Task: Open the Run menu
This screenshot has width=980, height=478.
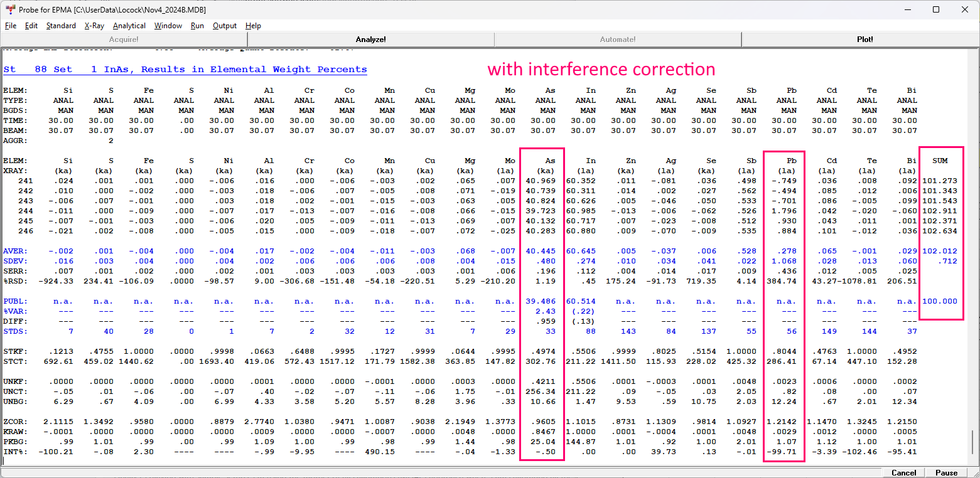Action: [x=197, y=26]
